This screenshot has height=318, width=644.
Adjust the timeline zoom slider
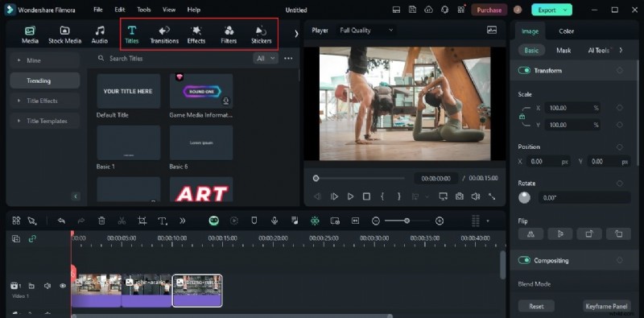coord(407,221)
